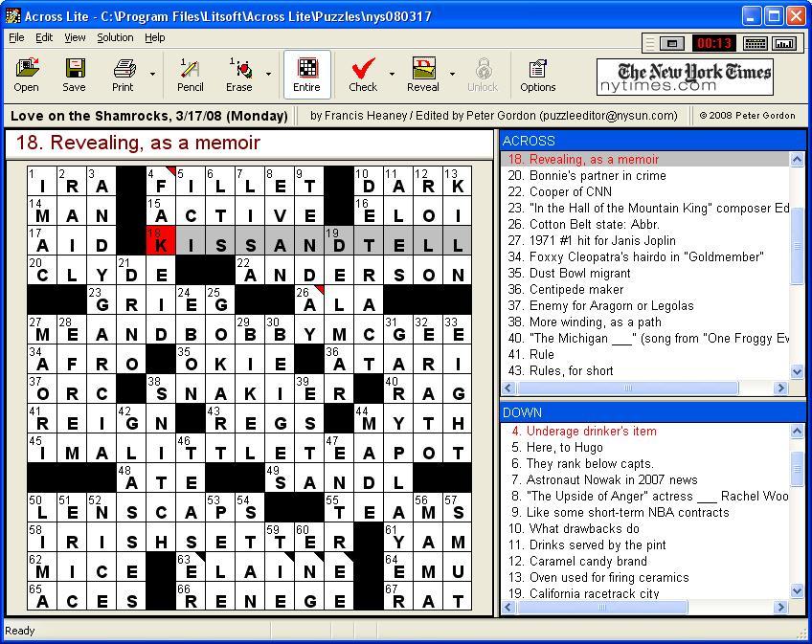
Task: Select clue 27 across about Janis Joplin
Action: (x=601, y=240)
